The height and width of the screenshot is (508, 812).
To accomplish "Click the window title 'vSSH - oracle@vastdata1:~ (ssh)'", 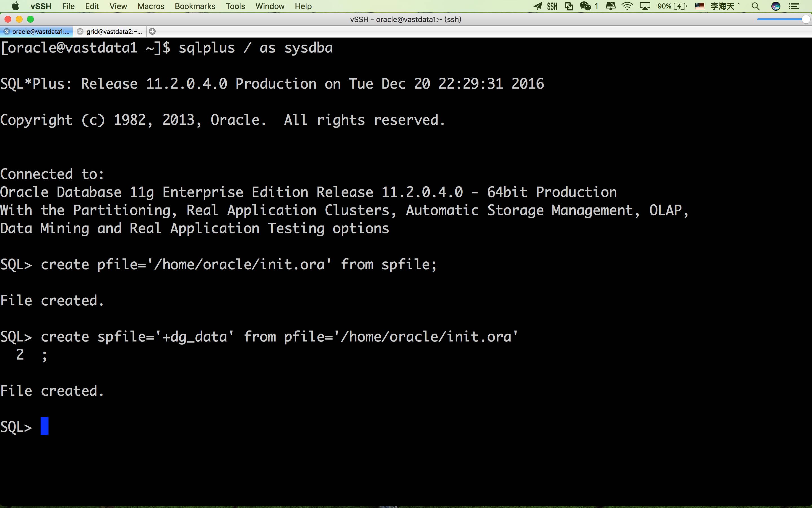I will coord(406,19).
